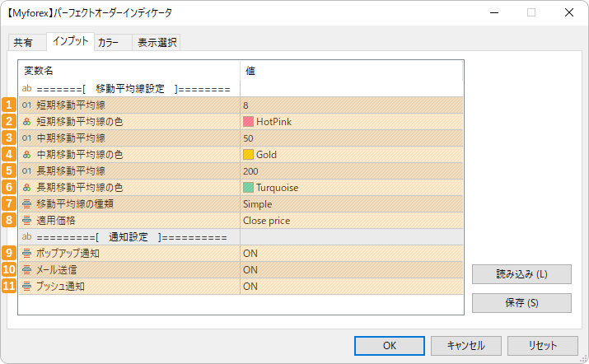Select the 適用価格 row label

click(x=55, y=221)
